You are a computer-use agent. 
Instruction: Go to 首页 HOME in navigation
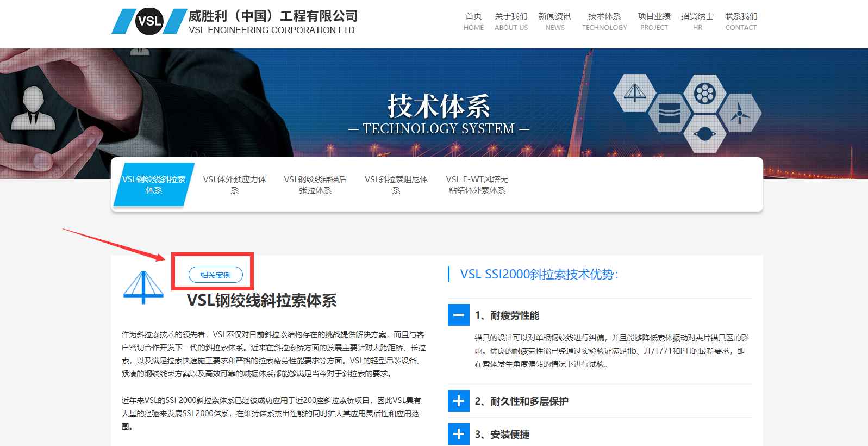[473, 21]
